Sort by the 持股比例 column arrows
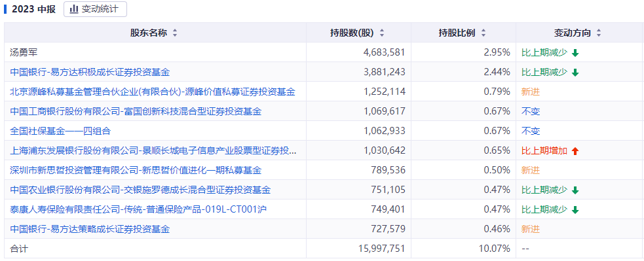 [483, 33]
